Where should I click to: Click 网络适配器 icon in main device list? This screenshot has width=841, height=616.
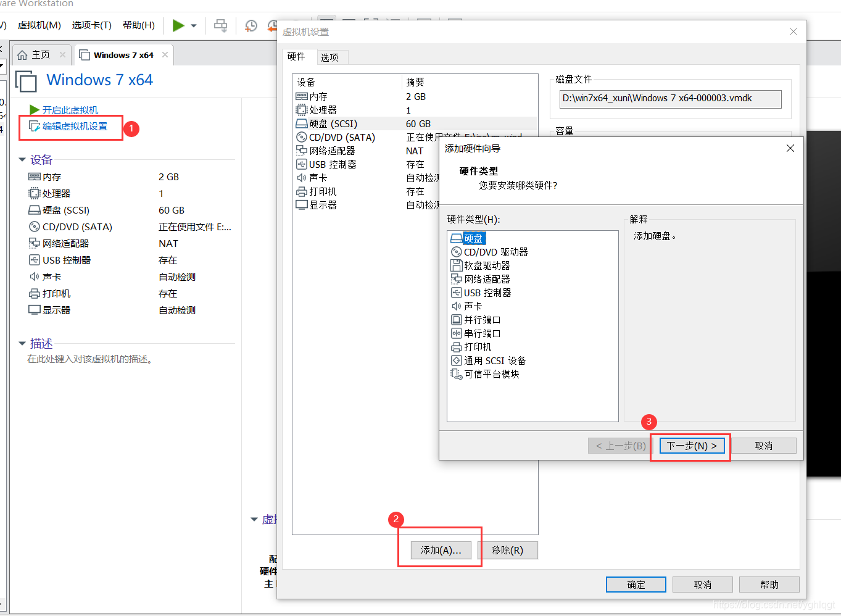(x=35, y=243)
